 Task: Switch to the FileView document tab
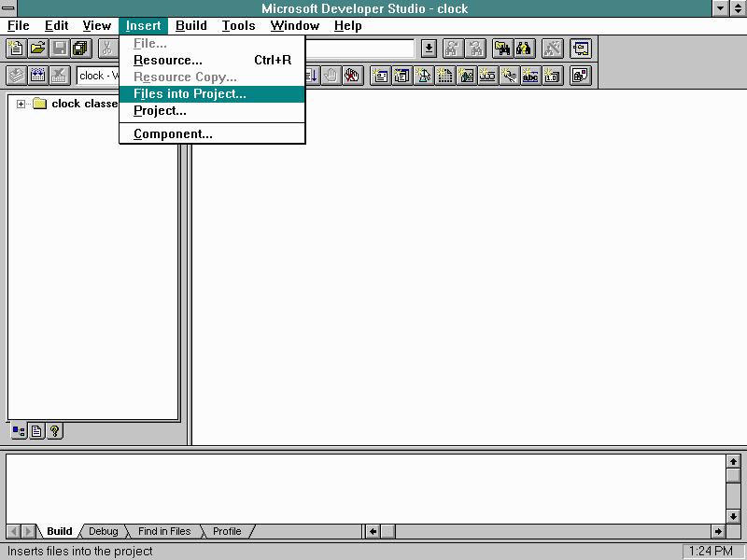click(36, 431)
